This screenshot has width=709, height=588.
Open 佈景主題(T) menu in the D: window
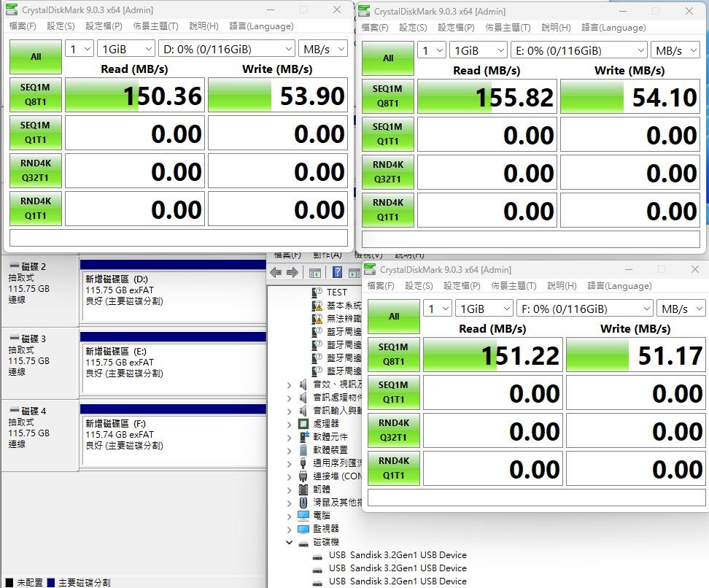click(x=155, y=26)
